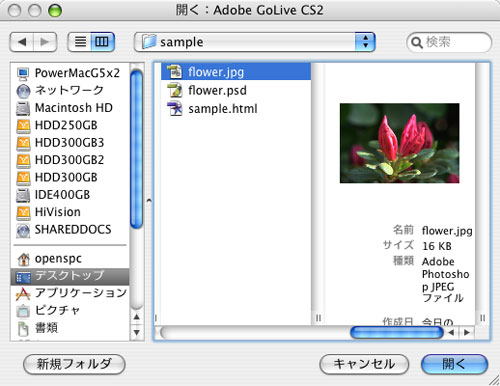Image resolution: width=500 pixels, height=386 pixels.
Task: Click the HiVision label text
Action: pos(58,212)
